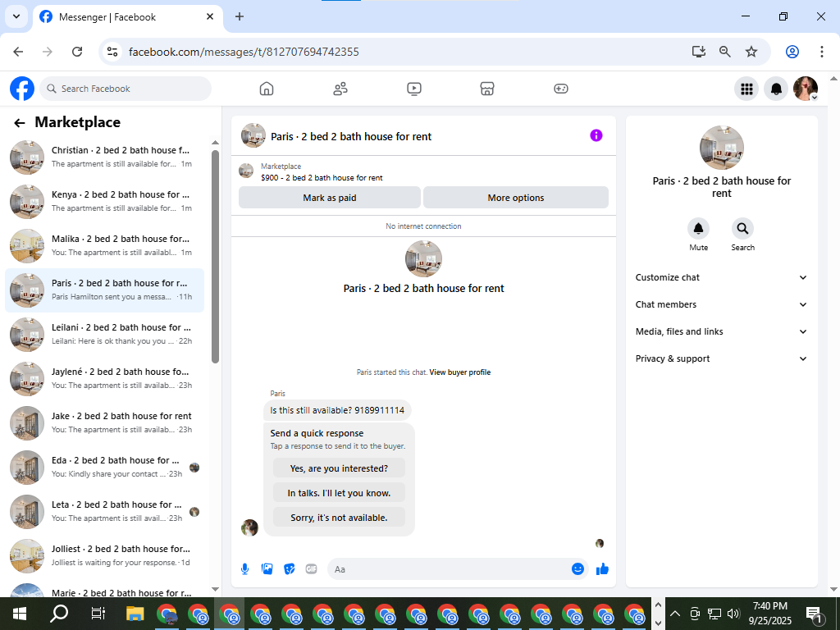Open the View buyer profile link
This screenshot has width=840, height=630.
[459, 372]
